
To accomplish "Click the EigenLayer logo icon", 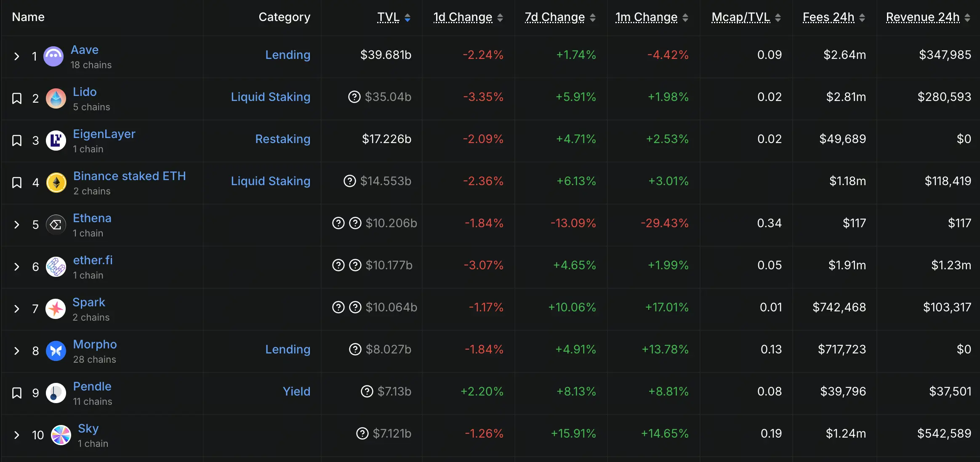I will [x=56, y=141].
